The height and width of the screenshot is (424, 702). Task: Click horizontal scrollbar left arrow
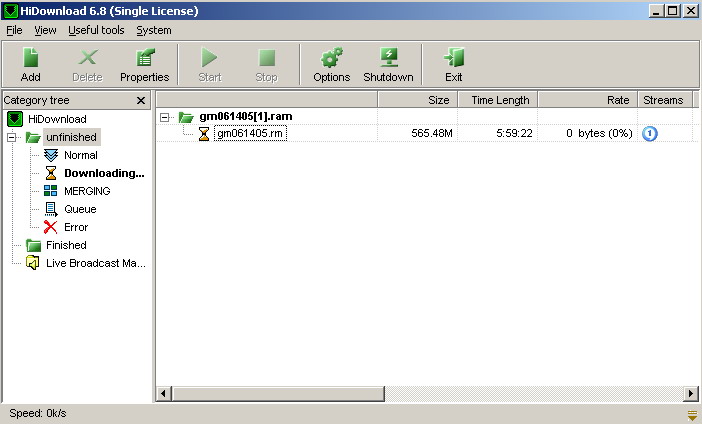pyautogui.click(x=163, y=394)
